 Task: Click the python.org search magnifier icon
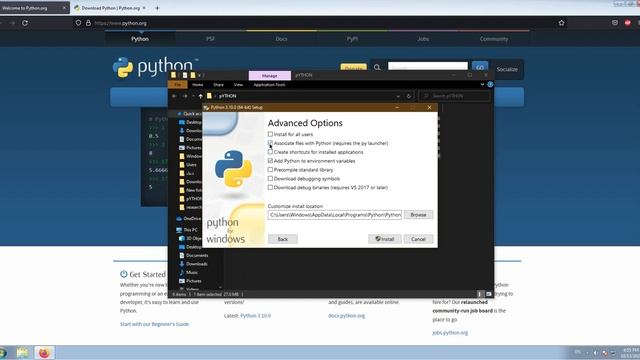(x=377, y=67)
